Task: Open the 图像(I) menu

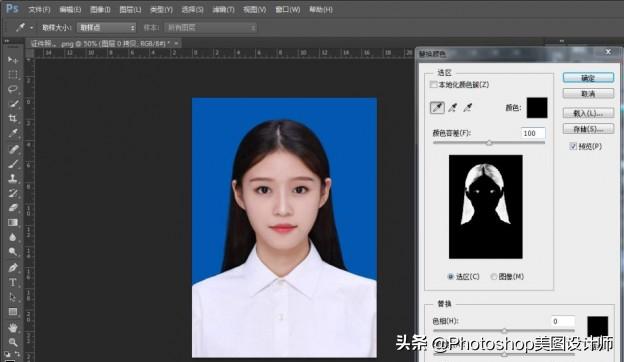Action: (x=100, y=10)
